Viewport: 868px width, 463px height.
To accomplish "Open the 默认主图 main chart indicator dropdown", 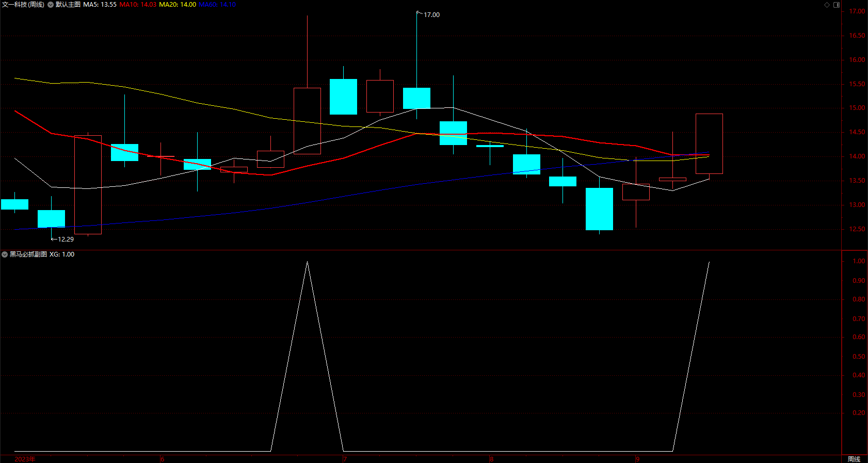I will tap(51, 5).
